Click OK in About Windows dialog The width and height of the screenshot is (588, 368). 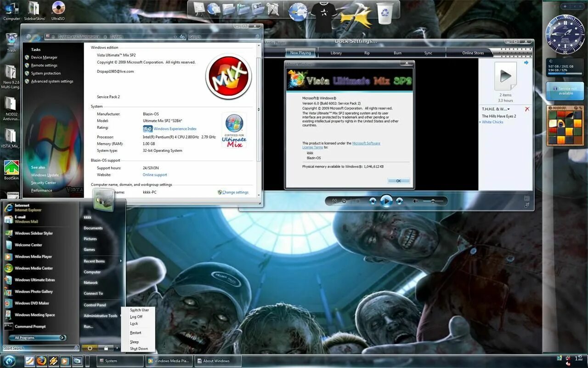point(398,181)
